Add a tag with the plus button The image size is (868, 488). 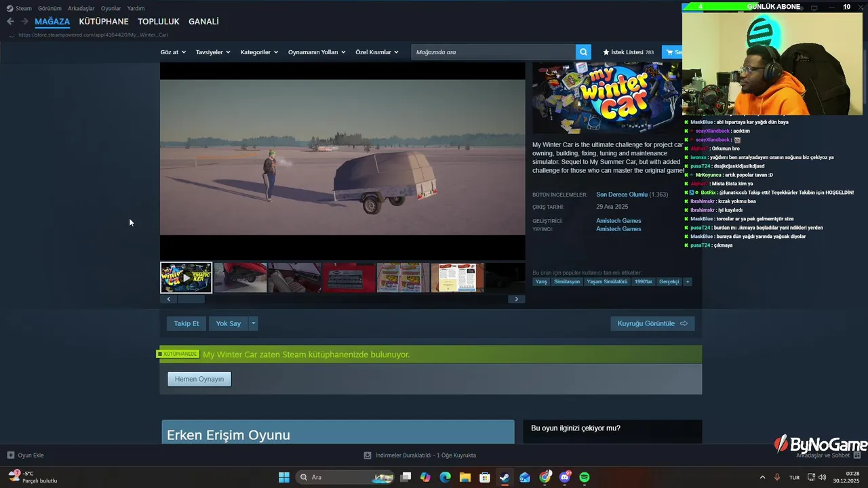pos(688,281)
